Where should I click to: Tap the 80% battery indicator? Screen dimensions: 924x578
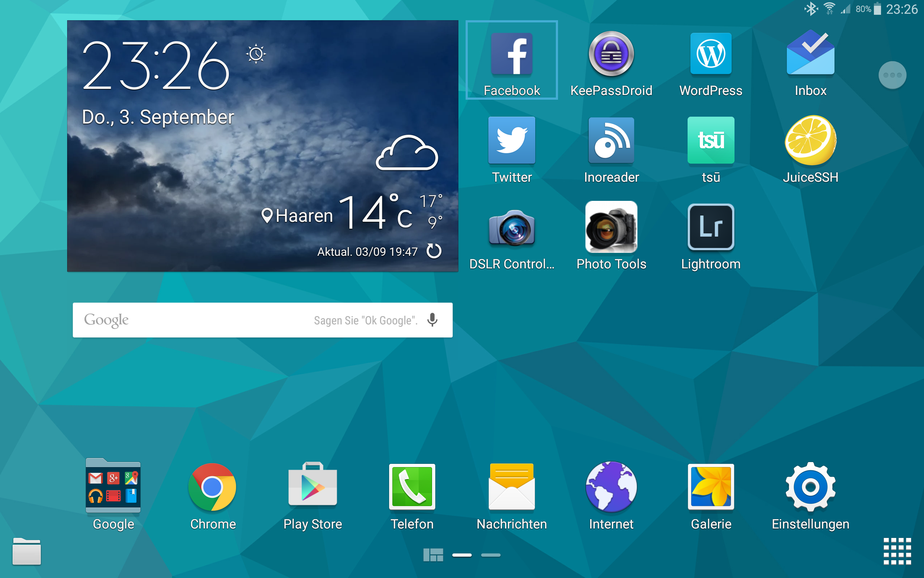[868, 9]
